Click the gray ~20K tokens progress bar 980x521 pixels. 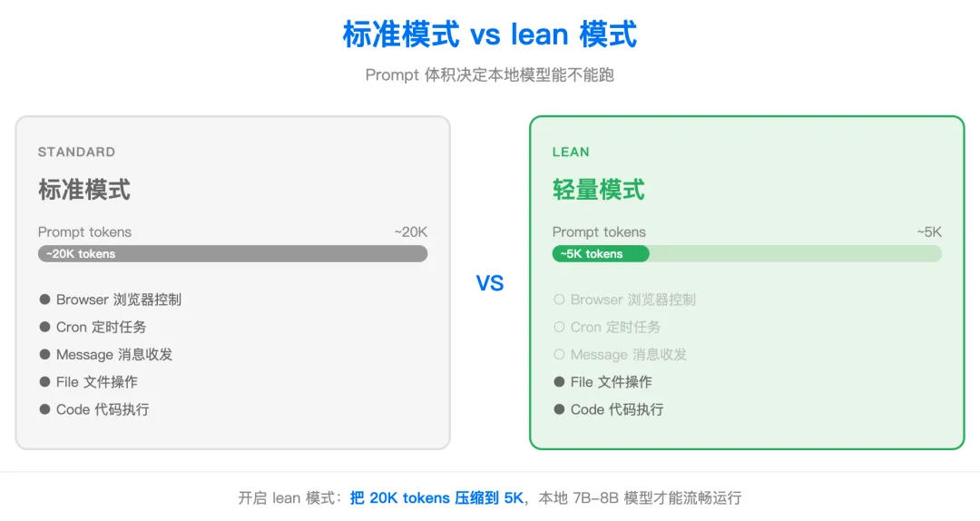(232, 254)
